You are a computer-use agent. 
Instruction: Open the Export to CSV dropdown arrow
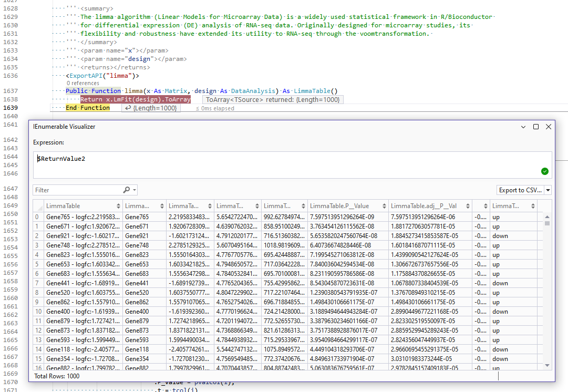548,190
